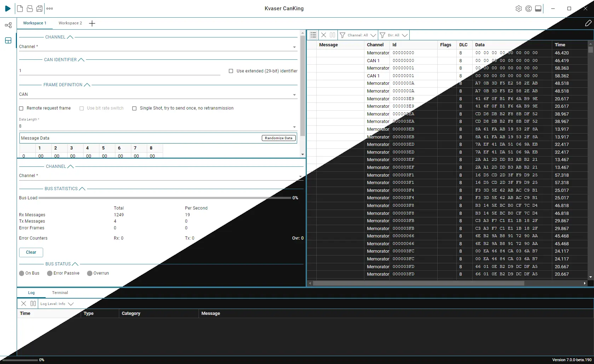Click the edit workspace pencil icon

tap(588, 23)
